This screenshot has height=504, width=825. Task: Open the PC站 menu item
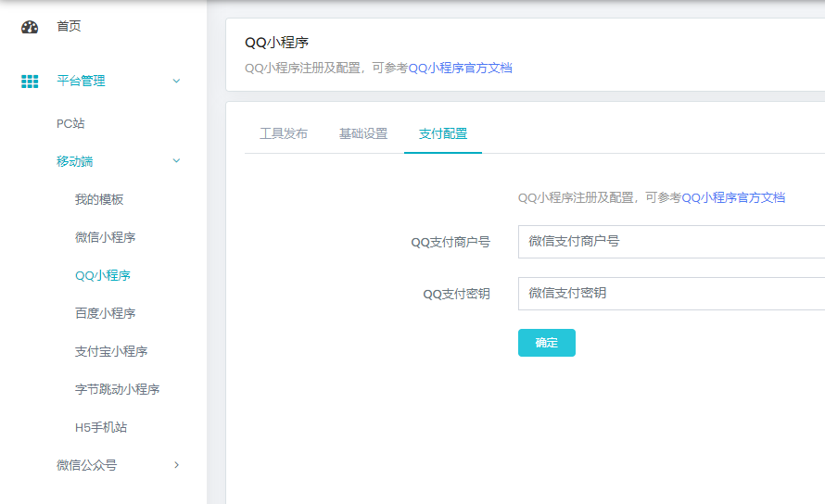(x=70, y=123)
